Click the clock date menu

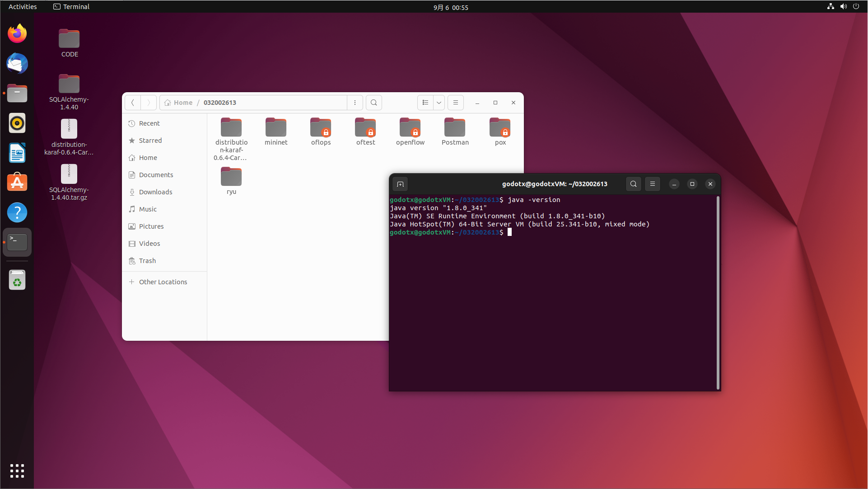[x=450, y=7]
